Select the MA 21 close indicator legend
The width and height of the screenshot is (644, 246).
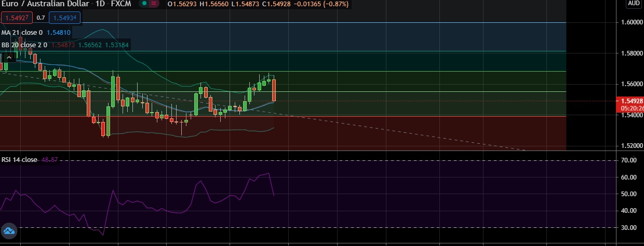click(x=22, y=32)
